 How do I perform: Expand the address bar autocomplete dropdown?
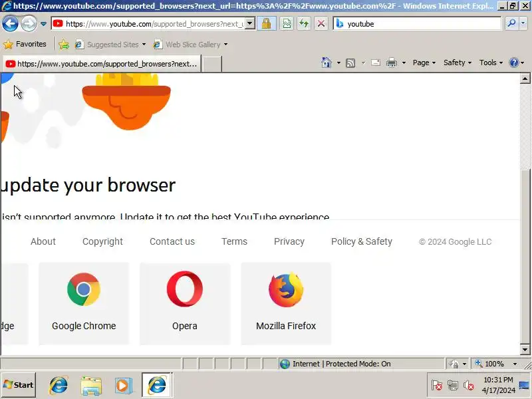coord(250,23)
